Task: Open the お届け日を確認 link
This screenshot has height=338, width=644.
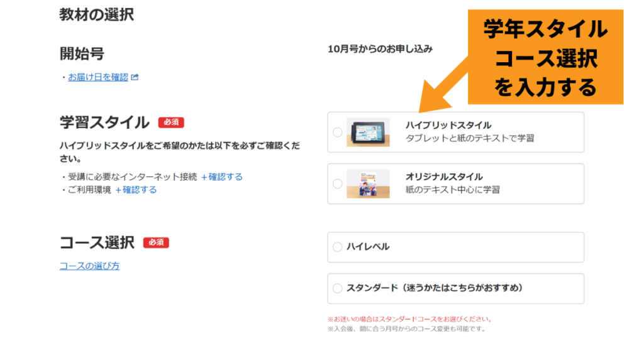Action: pos(98,77)
